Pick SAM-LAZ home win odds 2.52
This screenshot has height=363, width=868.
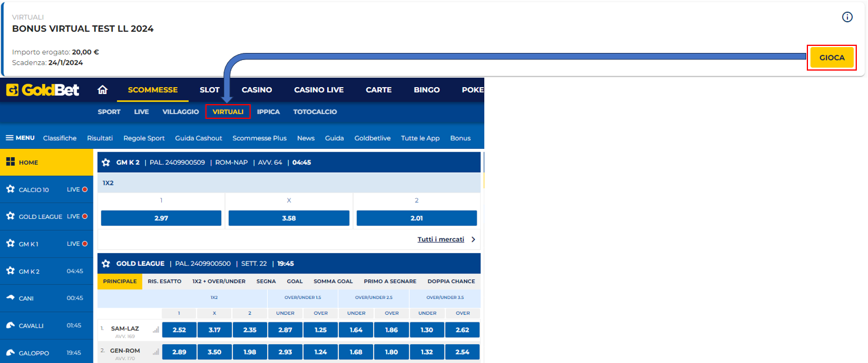pos(179,330)
